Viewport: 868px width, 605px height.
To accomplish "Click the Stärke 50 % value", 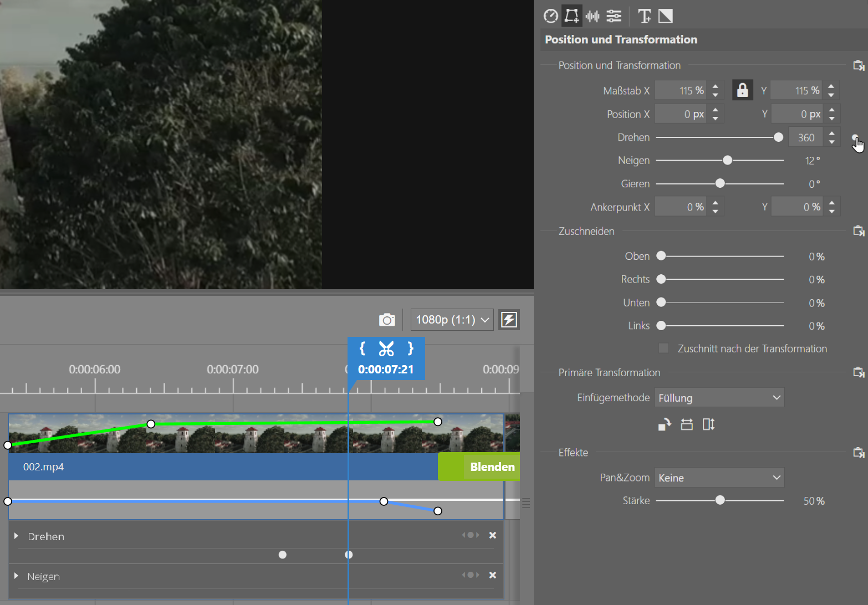I will click(814, 501).
